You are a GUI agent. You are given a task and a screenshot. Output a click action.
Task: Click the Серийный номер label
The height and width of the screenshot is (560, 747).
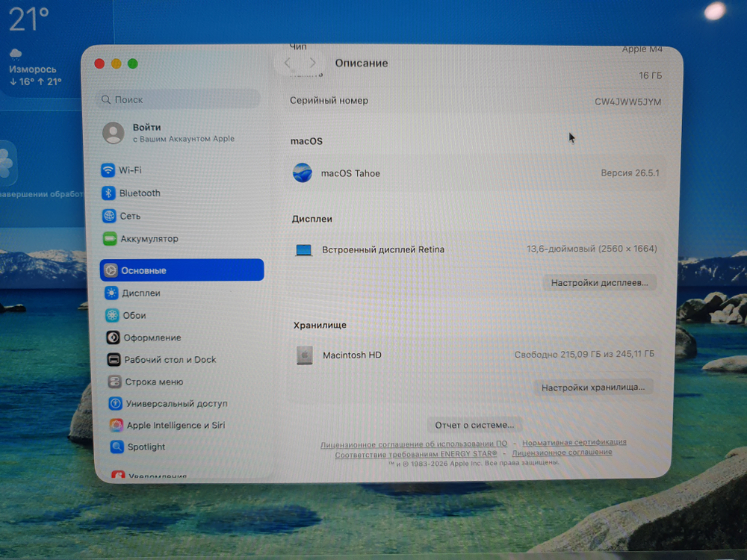point(329,101)
